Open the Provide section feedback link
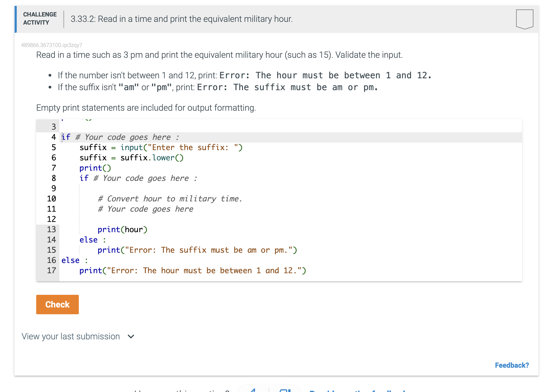 [x=356, y=390]
